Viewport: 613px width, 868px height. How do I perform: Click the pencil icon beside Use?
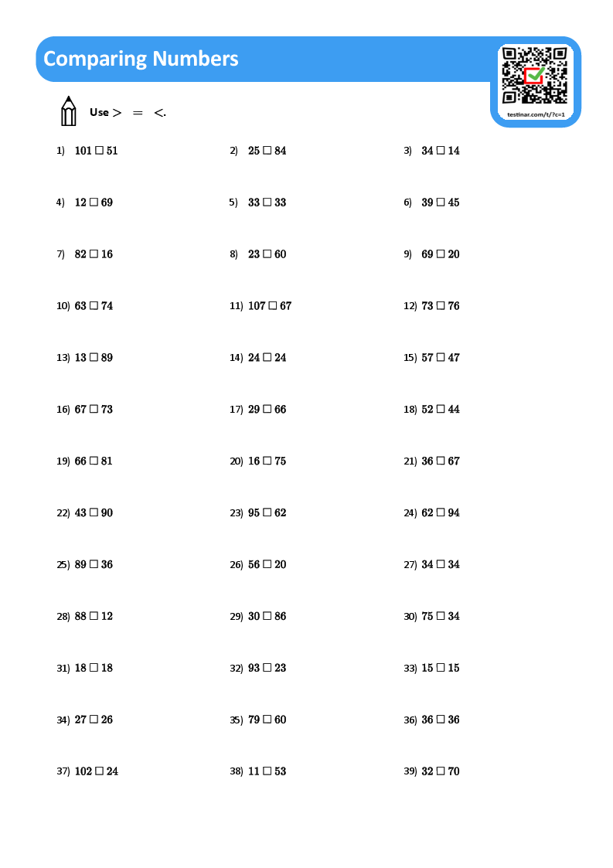[69, 111]
